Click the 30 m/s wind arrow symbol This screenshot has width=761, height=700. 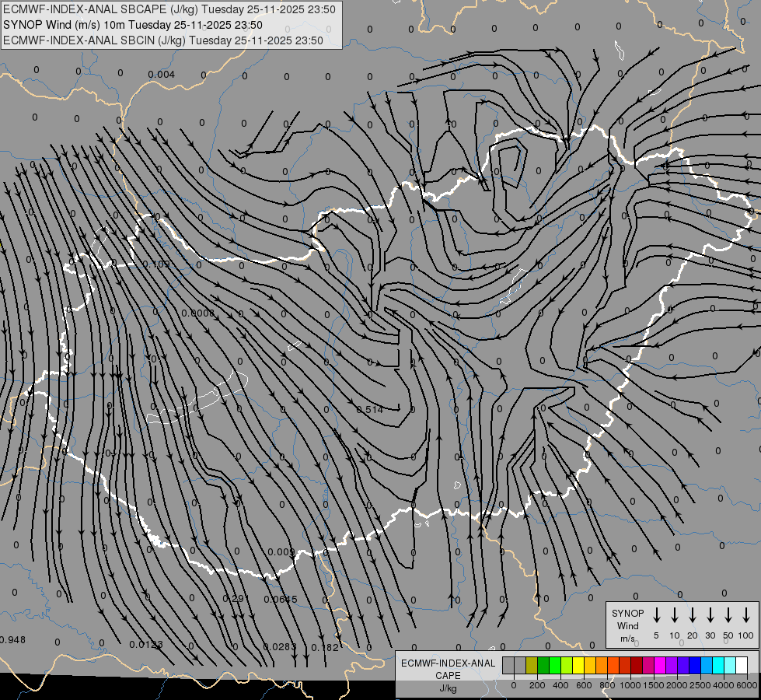point(710,615)
